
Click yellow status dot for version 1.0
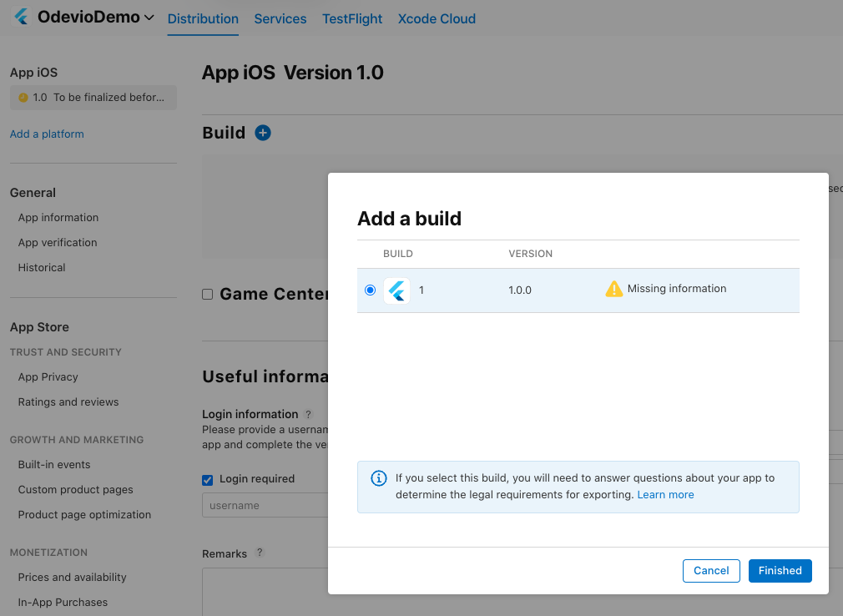tap(23, 98)
